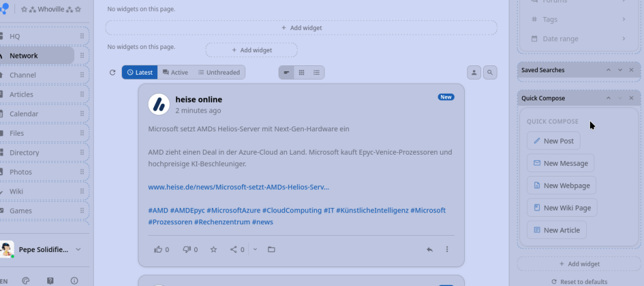This screenshot has height=286, width=644.
Task: Create a New Post
Action: [x=553, y=141]
